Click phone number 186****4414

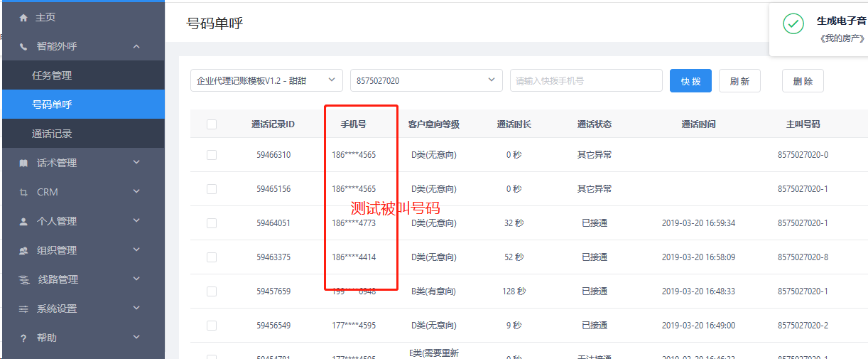354,257
